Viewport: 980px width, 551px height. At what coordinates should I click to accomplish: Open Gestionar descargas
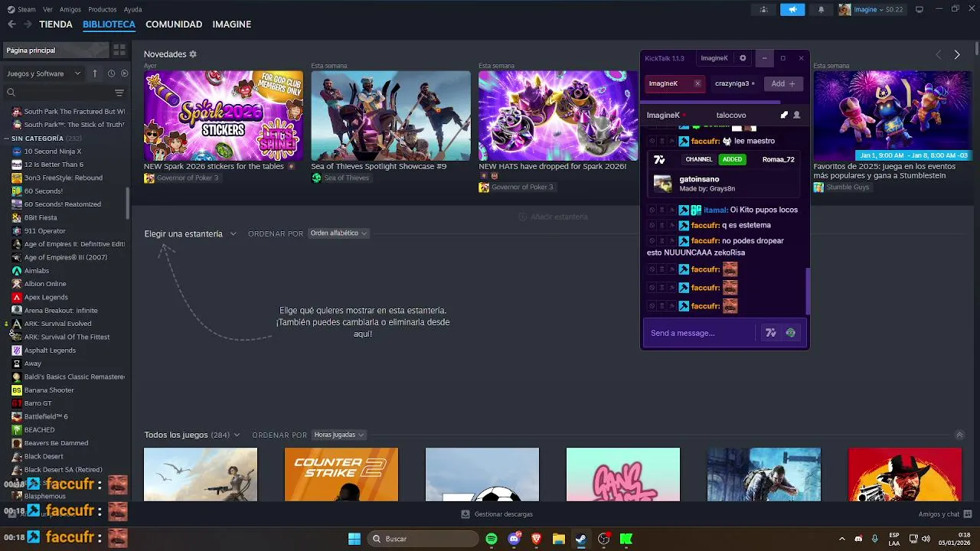pos(497,514)
